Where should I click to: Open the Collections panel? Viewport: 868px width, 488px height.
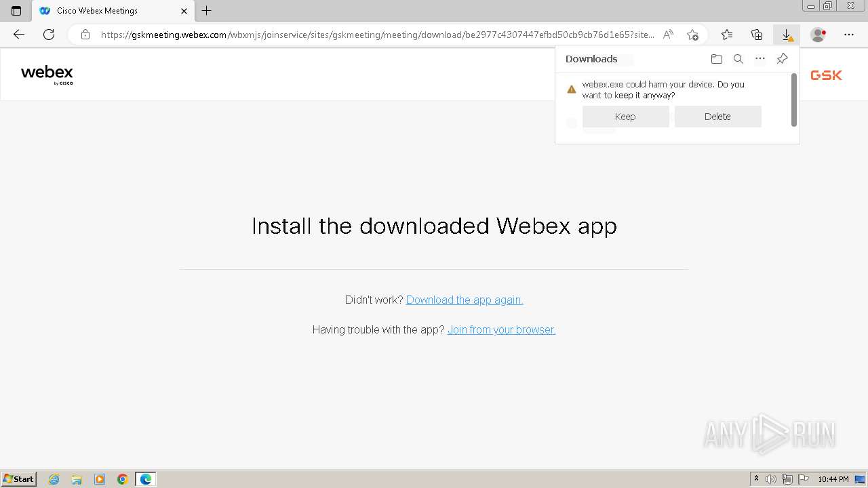click(757, 35)
